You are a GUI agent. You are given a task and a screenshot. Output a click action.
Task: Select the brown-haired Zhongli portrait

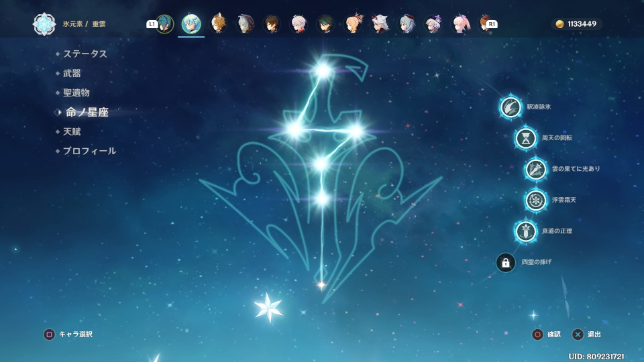272,24
